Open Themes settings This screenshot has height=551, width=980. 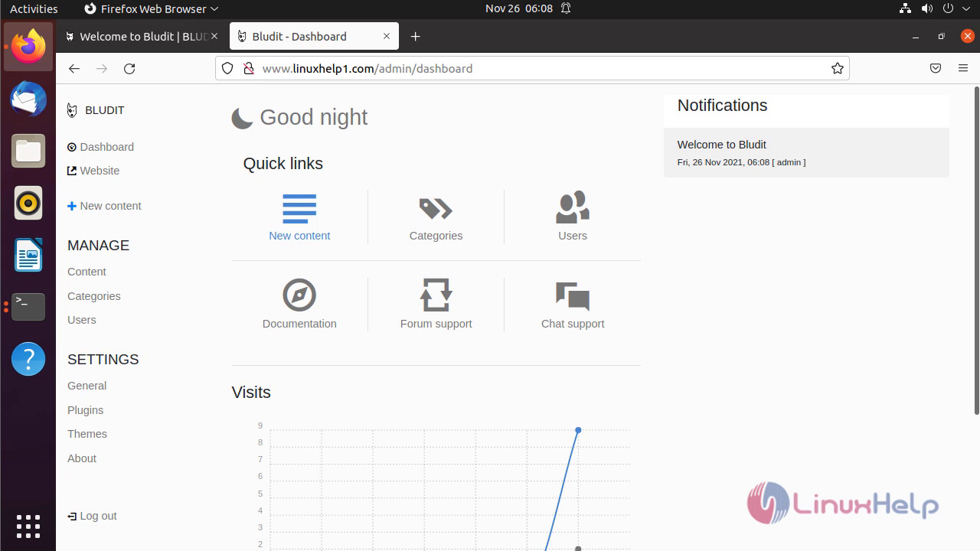[x=87, y=434]
